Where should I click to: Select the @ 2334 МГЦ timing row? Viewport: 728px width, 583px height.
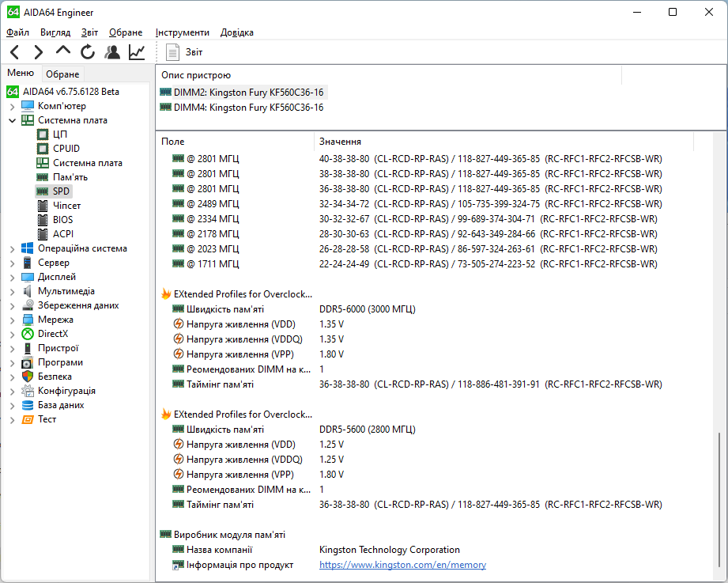pos(417,219)
